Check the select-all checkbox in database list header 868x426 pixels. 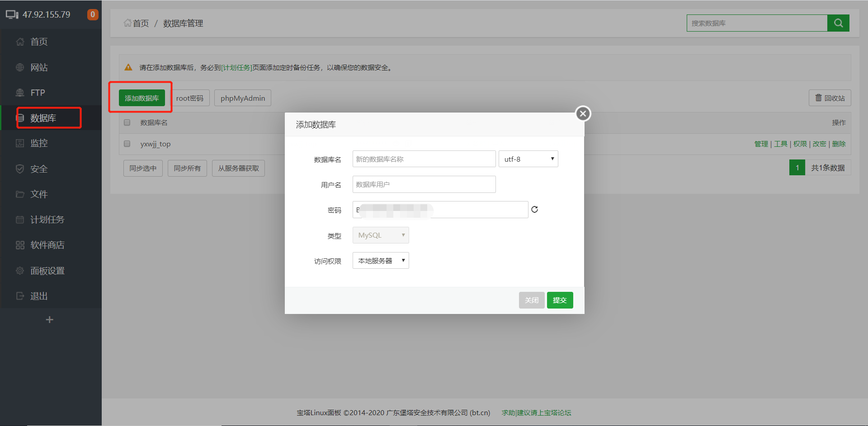point(127,122)
